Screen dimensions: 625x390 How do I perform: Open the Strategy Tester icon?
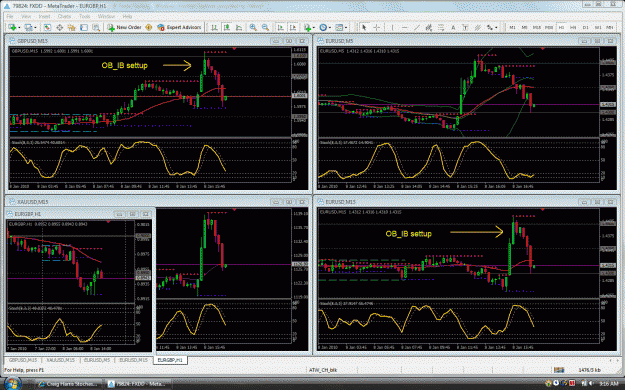coord(96,28)
